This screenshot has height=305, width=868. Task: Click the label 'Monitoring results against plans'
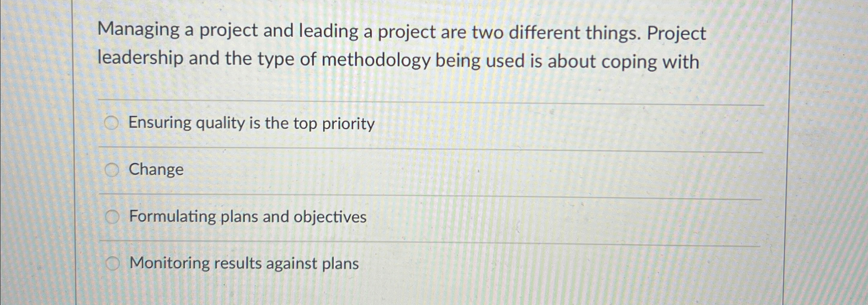click(244, 264)
